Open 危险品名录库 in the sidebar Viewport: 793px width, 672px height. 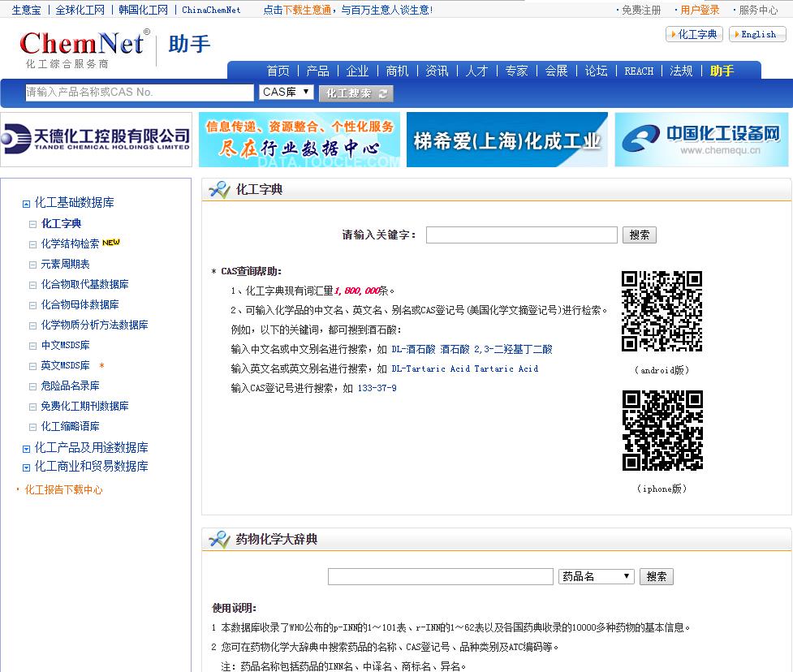[x=70, y=386]
